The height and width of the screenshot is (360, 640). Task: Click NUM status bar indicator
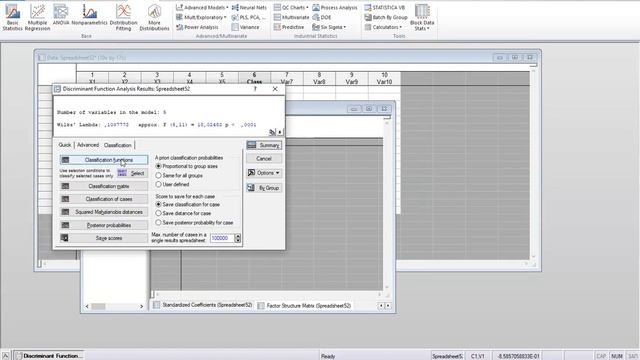click(617, 356)
